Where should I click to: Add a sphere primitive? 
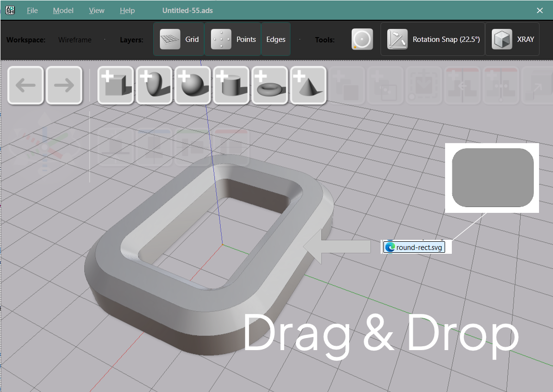pyautogui.click(x=192, y=85)
